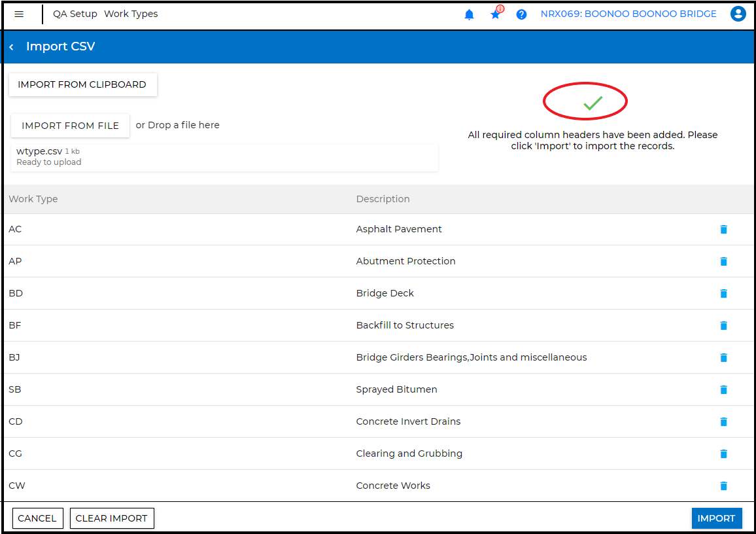
Task: Click the Clear Import button
Action: [112, 518]
